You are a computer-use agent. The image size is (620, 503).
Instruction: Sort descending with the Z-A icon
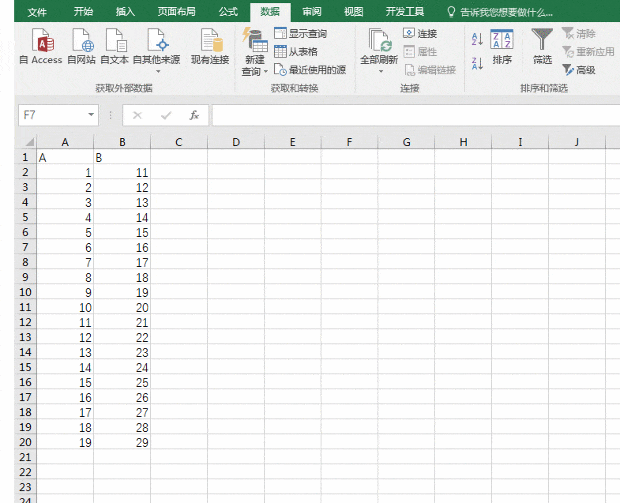[x=476, y=62]
